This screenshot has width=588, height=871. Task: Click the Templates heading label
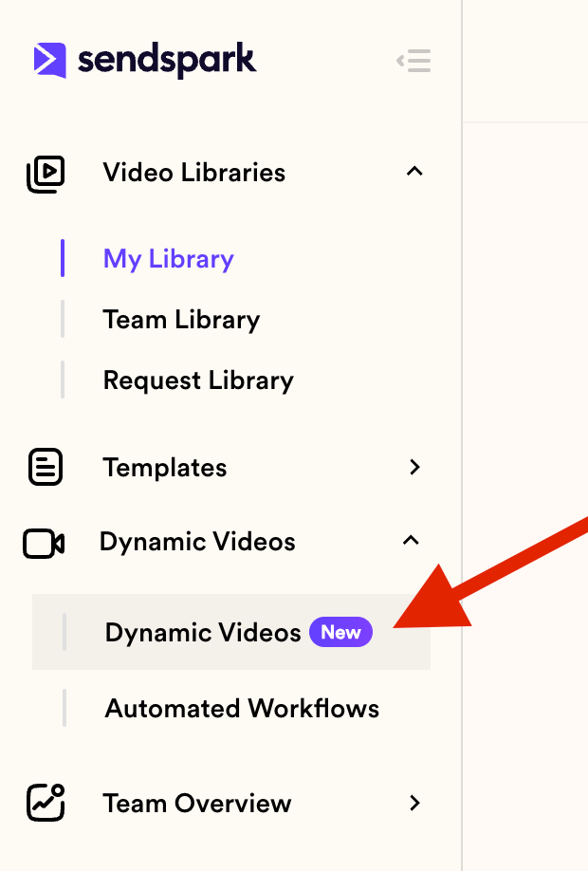[x=165, y=468]
